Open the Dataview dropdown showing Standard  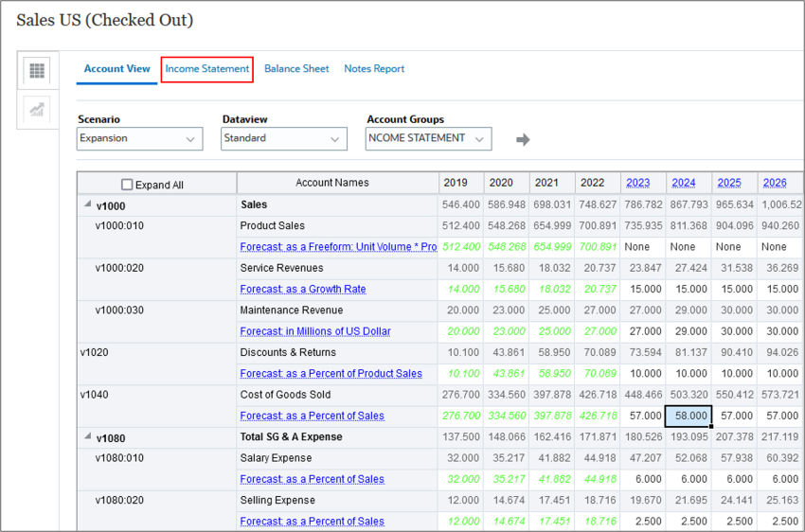[x=284, y=138]
